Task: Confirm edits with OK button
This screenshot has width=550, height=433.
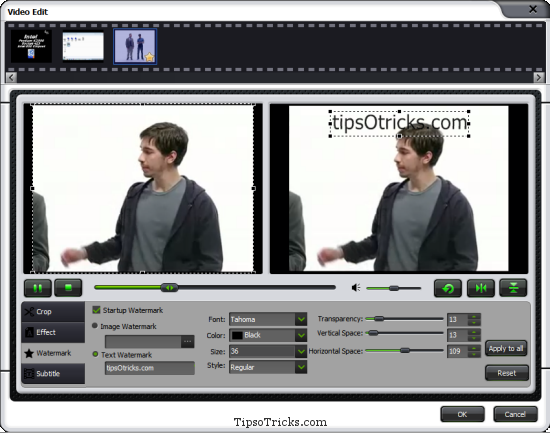Action: pyautogui.click(x=462, y=414)
